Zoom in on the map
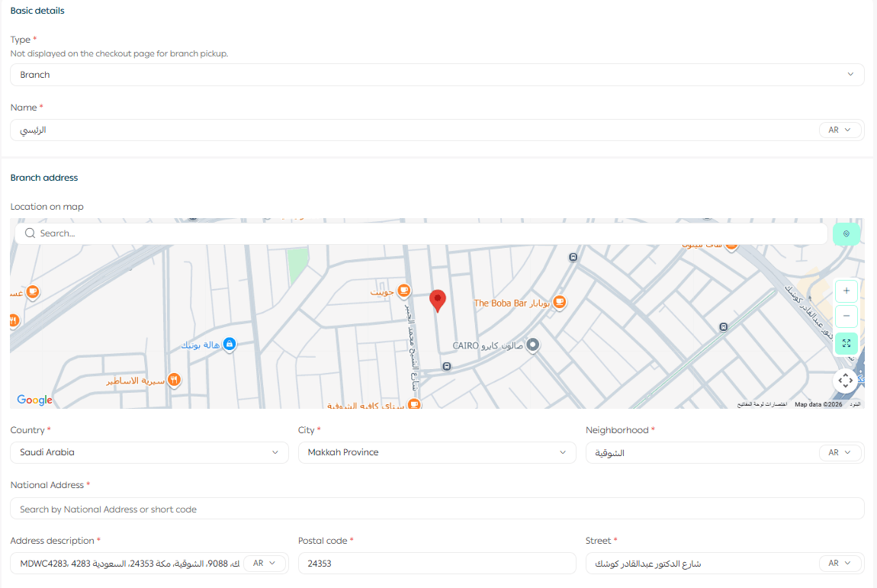877x588 pixels. (x=846, y=291)
